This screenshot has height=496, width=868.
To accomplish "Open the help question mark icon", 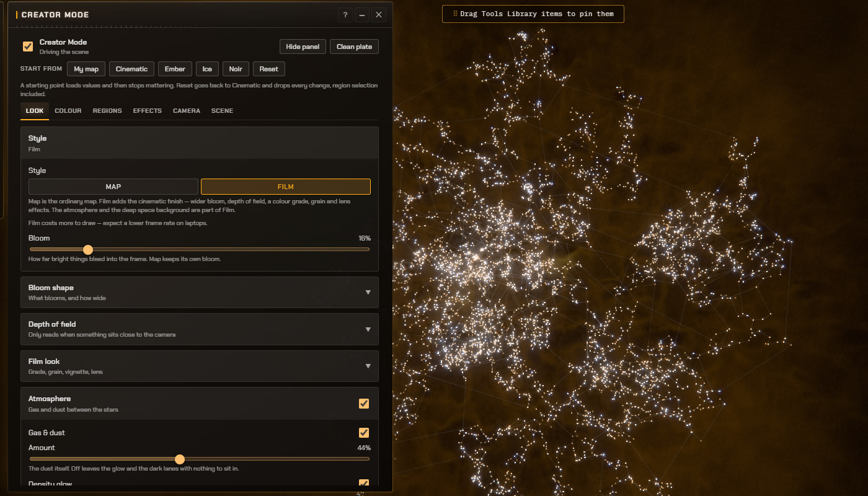I will [345, 15].
